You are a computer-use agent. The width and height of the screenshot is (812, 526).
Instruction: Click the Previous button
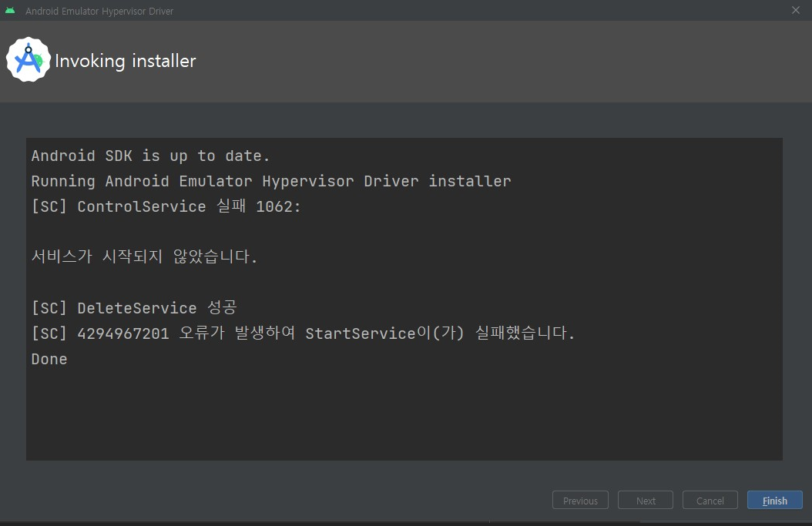580,500
